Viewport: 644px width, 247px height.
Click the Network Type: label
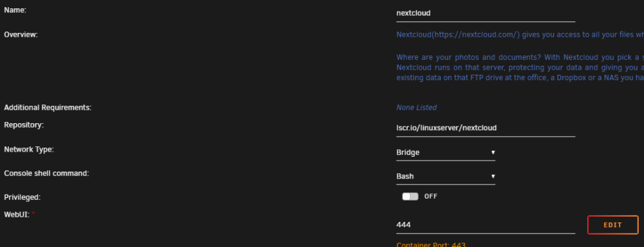29,150
